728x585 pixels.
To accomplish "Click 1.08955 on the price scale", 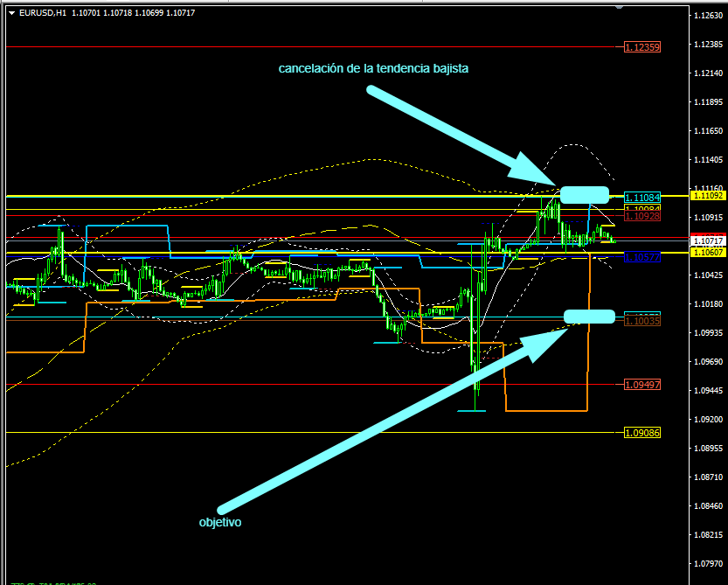I will click(x=709, y=448).
